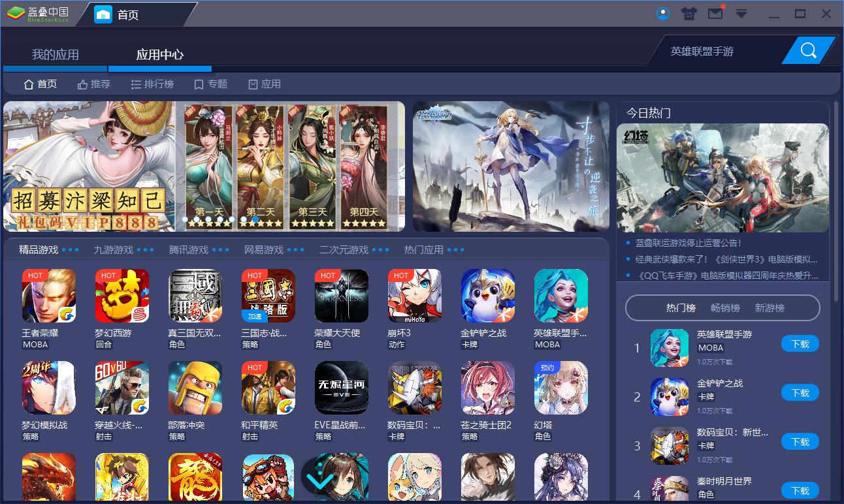Open the 推荐 navigation item
The height and width of the screenshot is (504, 844).
pyautogui.click(x=94, y=84)
